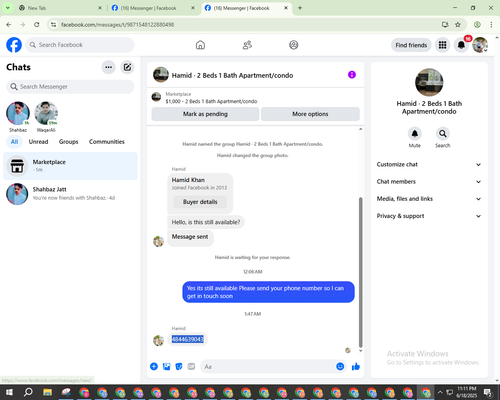This screenshot has width=500, height=400.
Task: Open Buyer details
Action: click(200, 202)
